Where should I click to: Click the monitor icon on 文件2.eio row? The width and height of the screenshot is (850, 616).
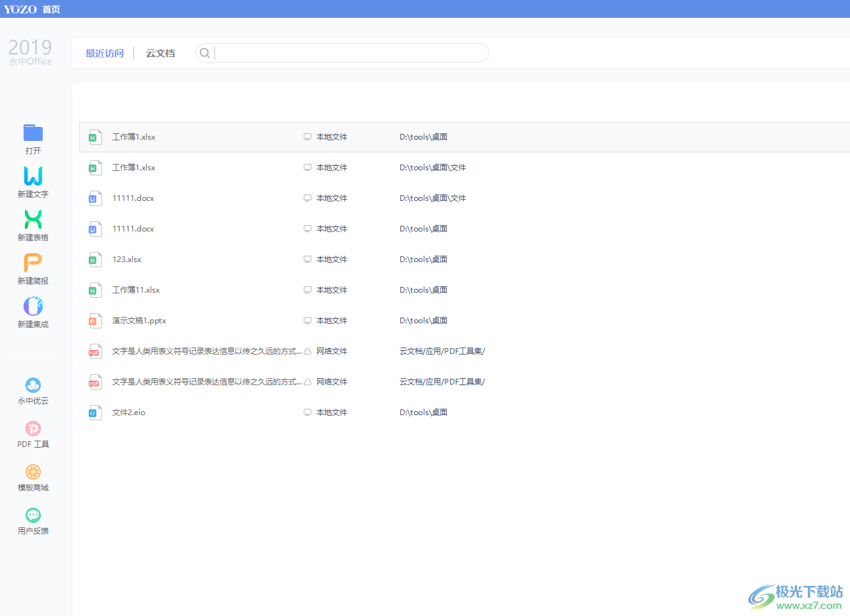click(308, 413)
